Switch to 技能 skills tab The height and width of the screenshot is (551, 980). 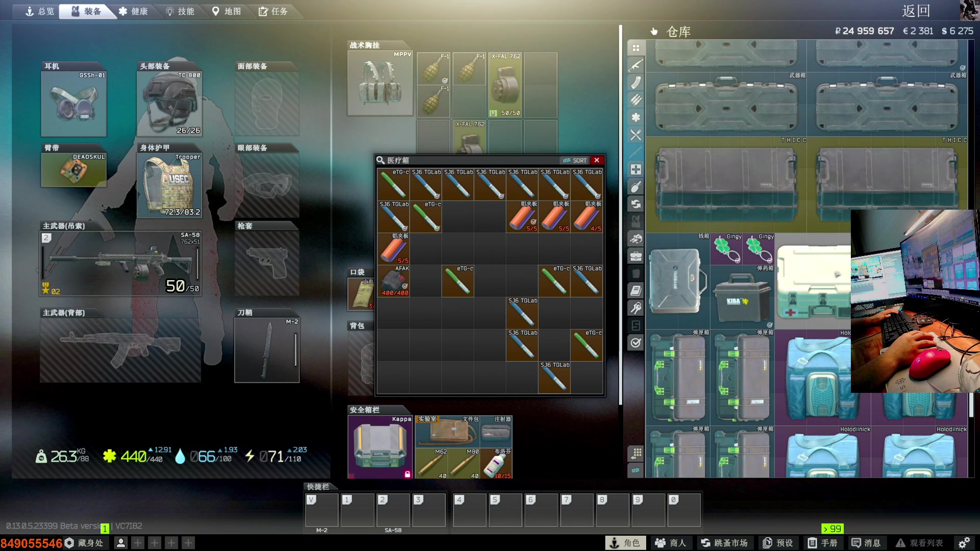(180, 11)
